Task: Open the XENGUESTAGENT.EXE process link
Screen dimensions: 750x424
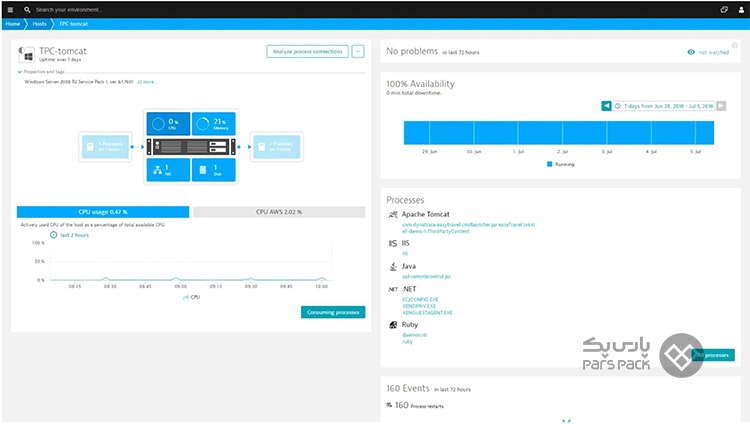Action: point(427,313)
